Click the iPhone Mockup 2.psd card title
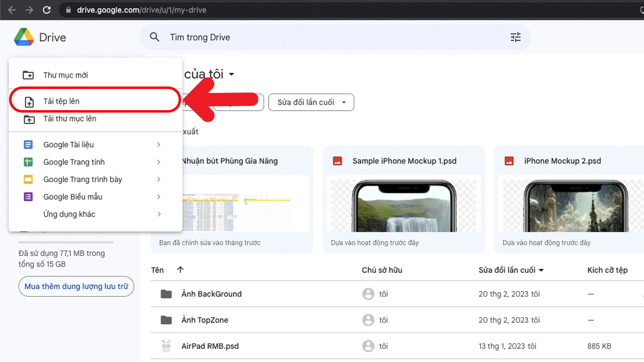 (562, 161)
